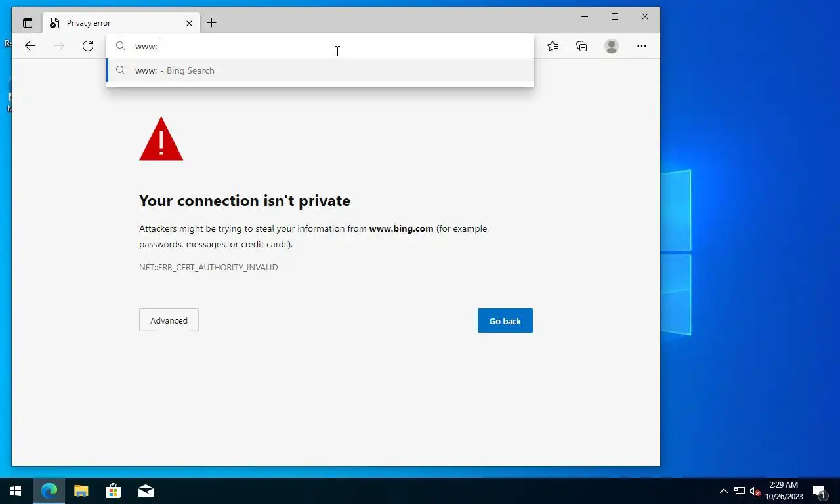Image resolution: width=840 pixels, height=504 pixels.
Task: Click the Advanced button
Action: (169, 320)
